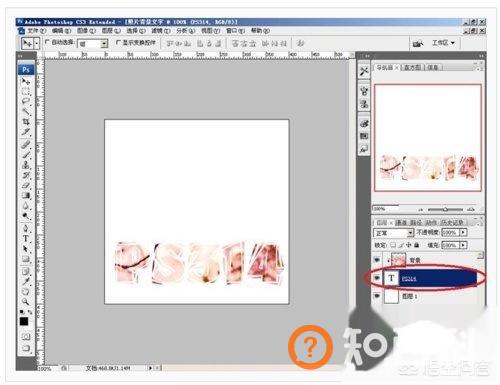Enable the Auto-Select checkbox
The width and height of the screenshot is (500, 385).
tap(47, 42)
